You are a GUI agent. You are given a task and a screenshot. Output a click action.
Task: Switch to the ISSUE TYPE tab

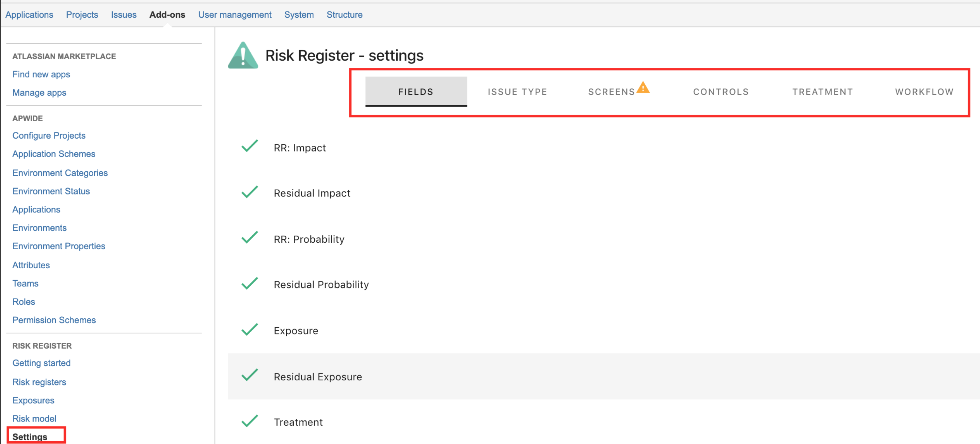tap(517, 92)
